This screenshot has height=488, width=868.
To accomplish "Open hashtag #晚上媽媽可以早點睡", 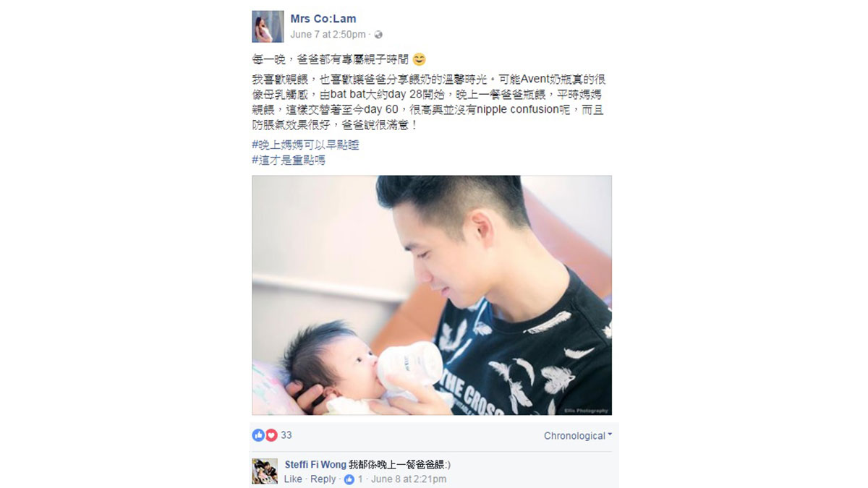I will pos(305,145).
